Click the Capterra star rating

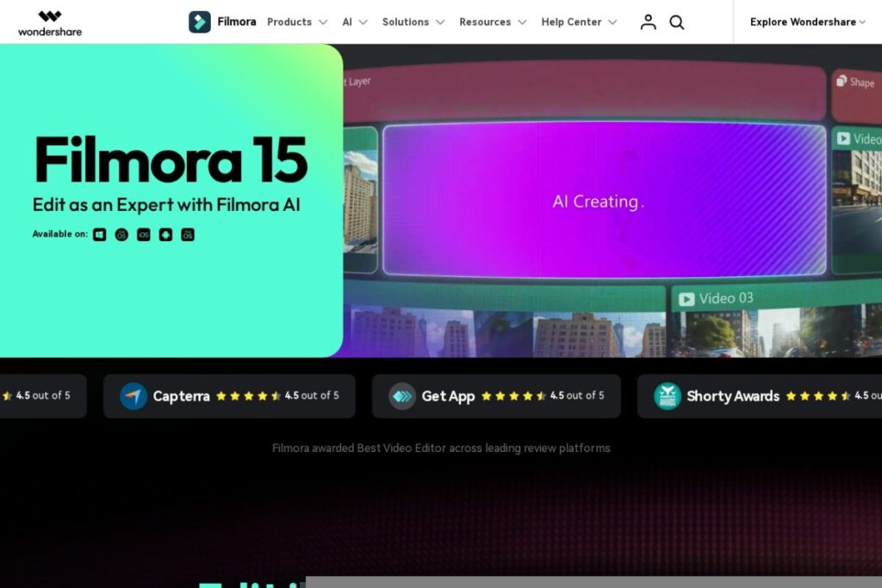click(x=248, y=396)
